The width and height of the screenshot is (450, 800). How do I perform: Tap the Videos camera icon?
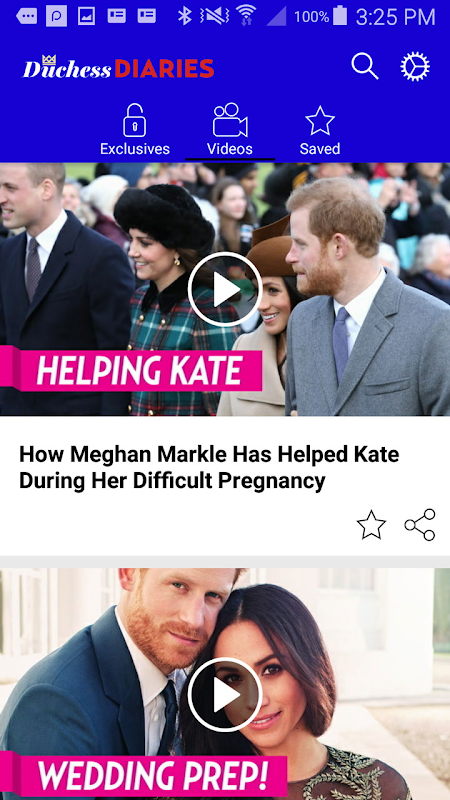click(230, 120)
